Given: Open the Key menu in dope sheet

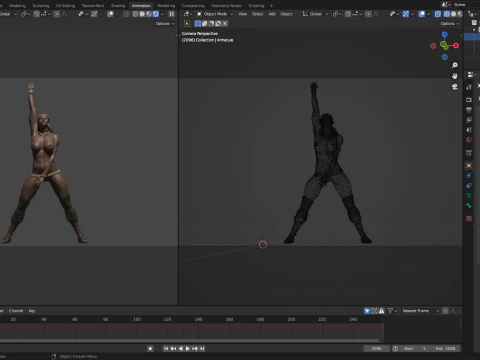Looking at the screenshot, I should pyautogui.click(x=32, y=311).
